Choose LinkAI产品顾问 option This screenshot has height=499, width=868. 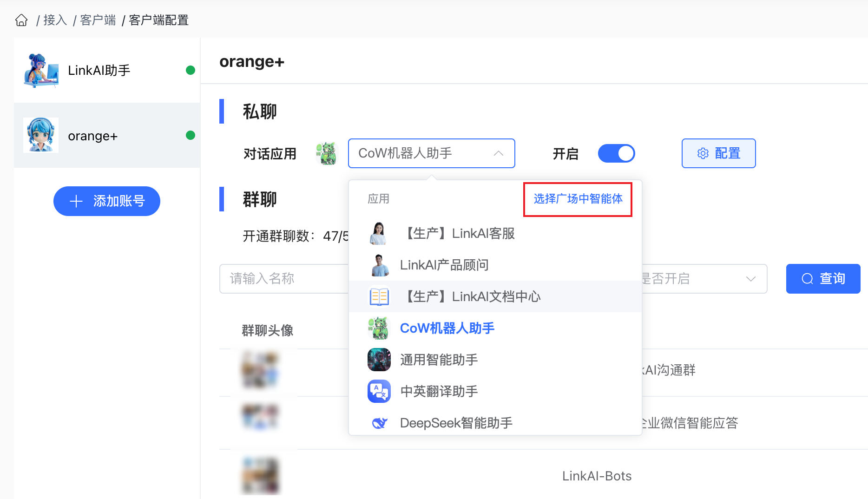[x=495, y=265]
